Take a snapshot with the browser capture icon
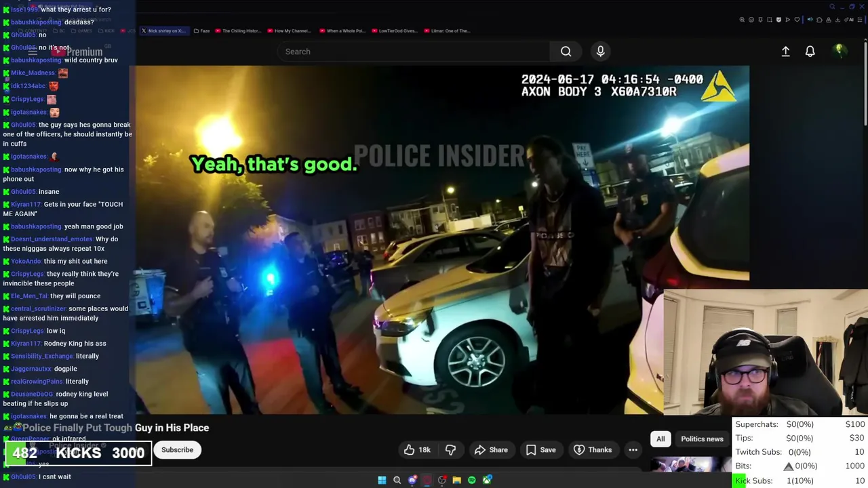Viewport: 868px width, 488px height. point(770,20)
